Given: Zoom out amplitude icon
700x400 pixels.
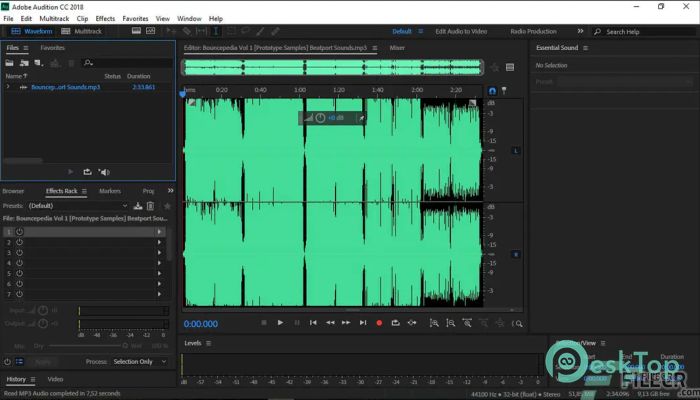Looking at the screenshot, I should pos(450,323).
